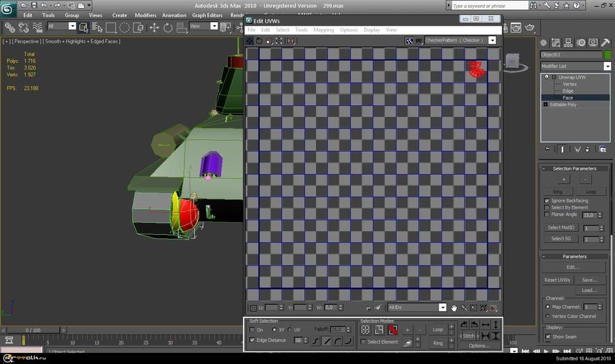The height and width of the screenshot is (364, 615).
Task: Activate the Pan hand tool
Action: pyautogui.click(x=454, y=307)
